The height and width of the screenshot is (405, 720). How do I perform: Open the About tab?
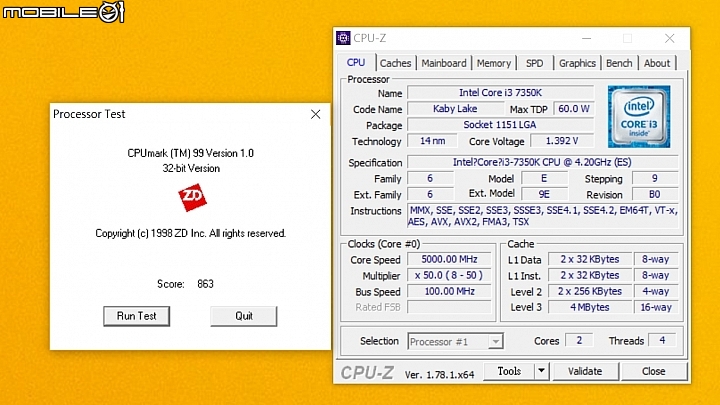click(x=657, y=63)
